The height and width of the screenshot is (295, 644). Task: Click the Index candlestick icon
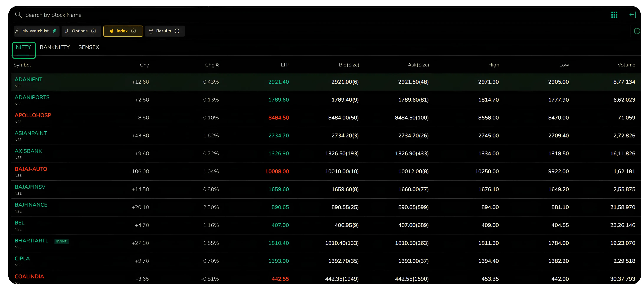tap(112, 31)
